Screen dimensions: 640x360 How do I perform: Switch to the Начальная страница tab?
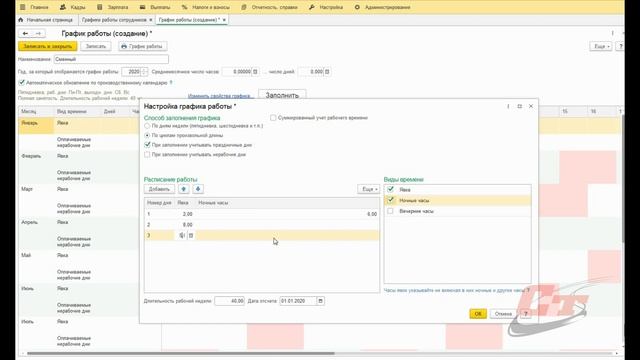[x=46, y=20]
